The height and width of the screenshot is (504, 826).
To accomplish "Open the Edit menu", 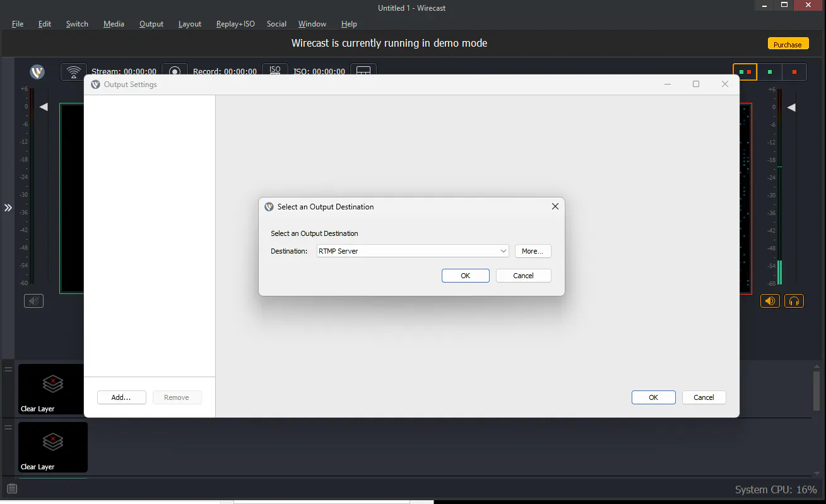I will click(x=45, y=24).
